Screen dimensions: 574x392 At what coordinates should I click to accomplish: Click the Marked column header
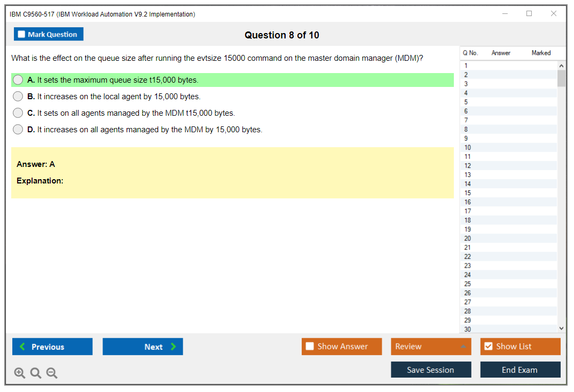pyautogui.click(x=541, y=53)
